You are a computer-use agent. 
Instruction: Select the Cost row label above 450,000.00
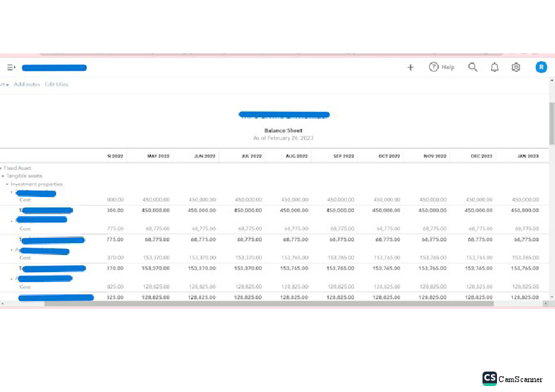pos(25,200)
